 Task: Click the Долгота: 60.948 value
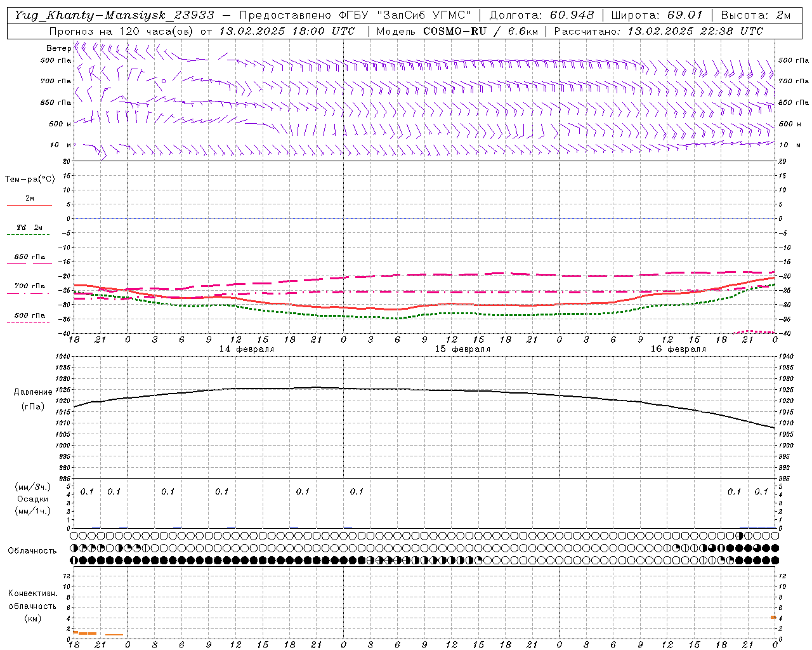542,15
